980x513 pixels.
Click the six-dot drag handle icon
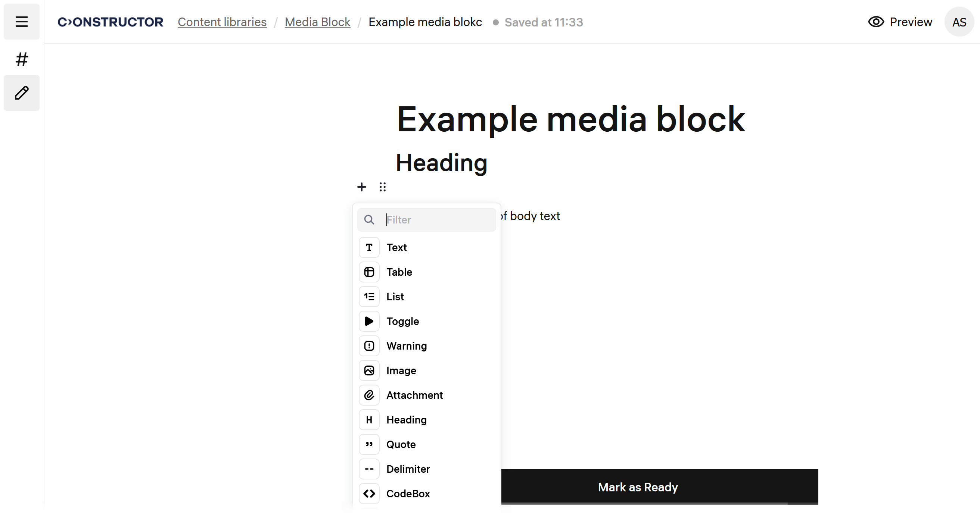[382, 187]
